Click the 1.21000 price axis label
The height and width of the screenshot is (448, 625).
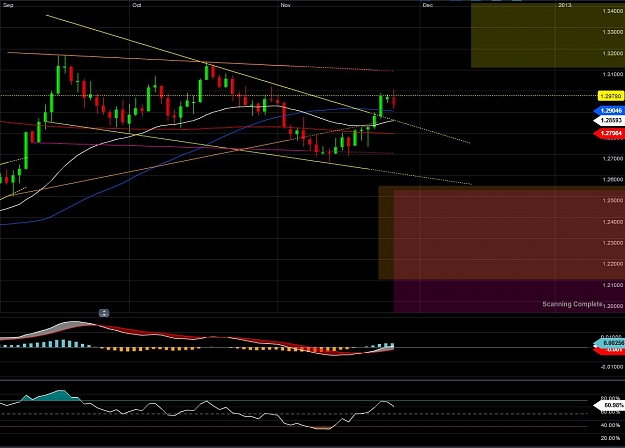[613, 285]
